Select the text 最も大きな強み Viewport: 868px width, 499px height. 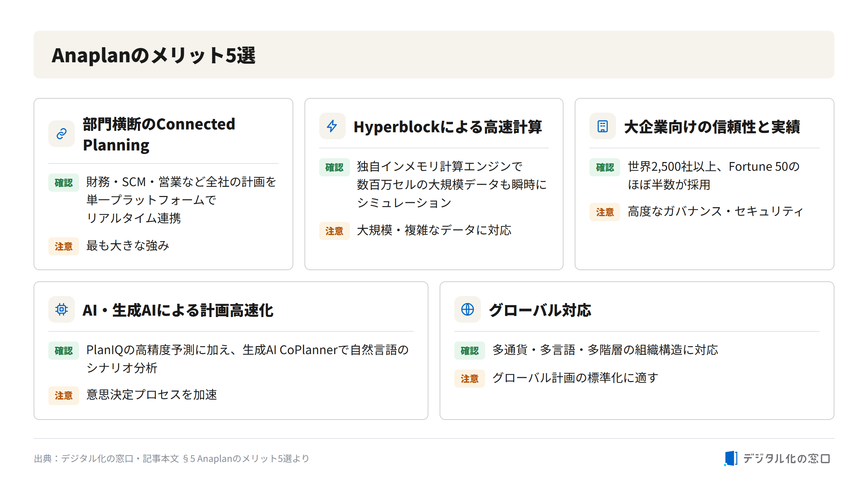click(128, 246)
